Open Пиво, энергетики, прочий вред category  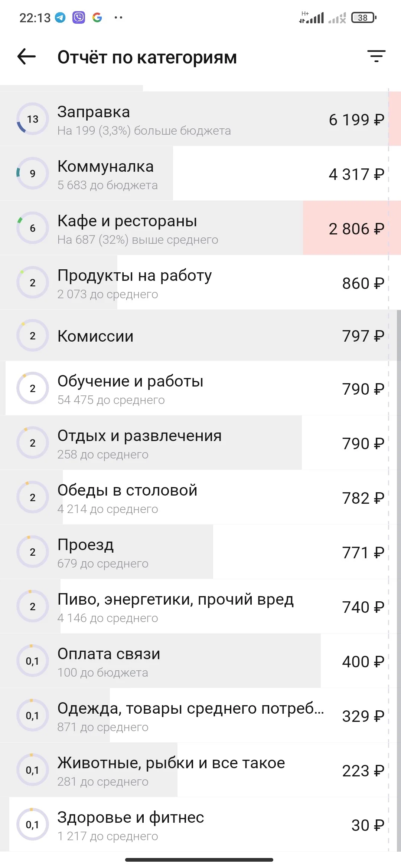pyautogui.click(x=200, y=606)
